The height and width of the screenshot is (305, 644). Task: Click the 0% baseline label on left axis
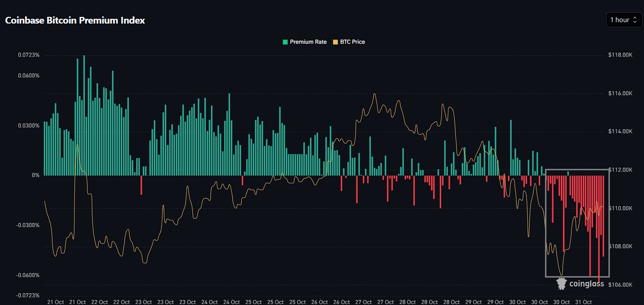(36, 176)
